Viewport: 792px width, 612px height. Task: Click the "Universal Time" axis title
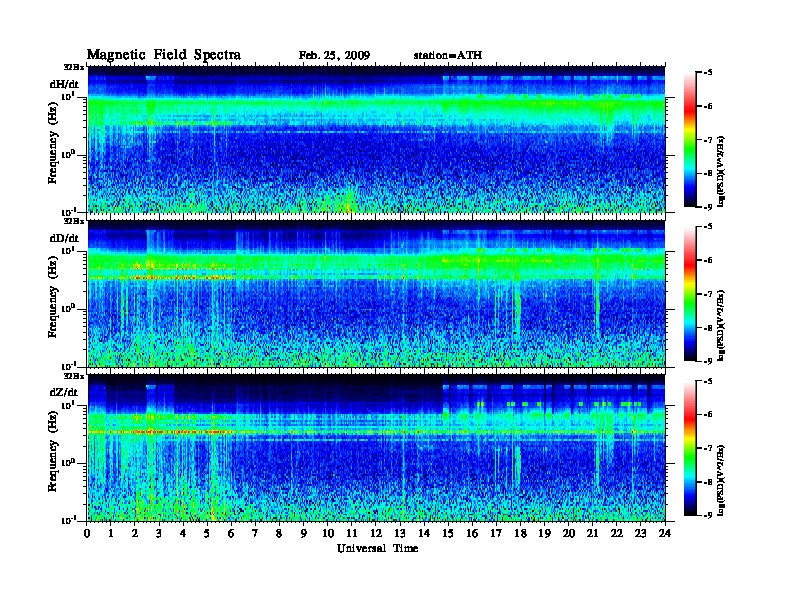coord(378,548)
